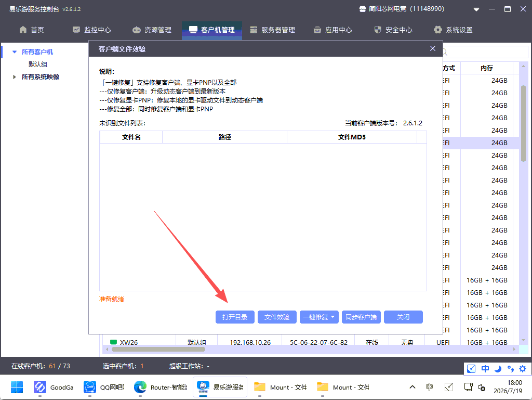532x400 pixels.
Task: Click the 监控中心 chart icon
Action: [76, 30]
